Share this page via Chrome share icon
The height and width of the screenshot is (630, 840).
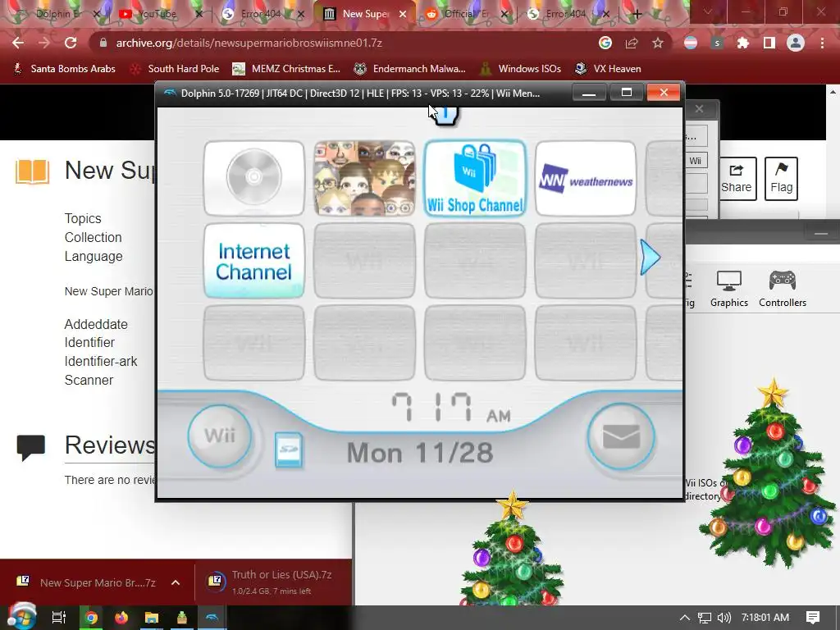(632, 43)
